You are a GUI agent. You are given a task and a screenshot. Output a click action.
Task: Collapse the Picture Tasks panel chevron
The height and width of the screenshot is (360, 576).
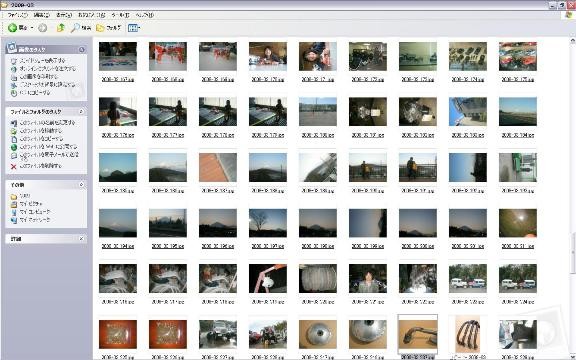[x=82, y=49]
